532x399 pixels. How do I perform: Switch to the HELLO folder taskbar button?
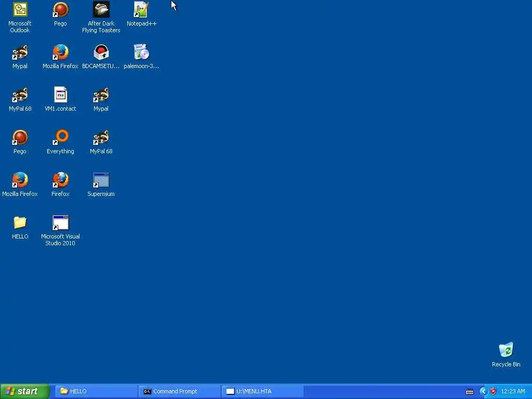pos(96,391)
